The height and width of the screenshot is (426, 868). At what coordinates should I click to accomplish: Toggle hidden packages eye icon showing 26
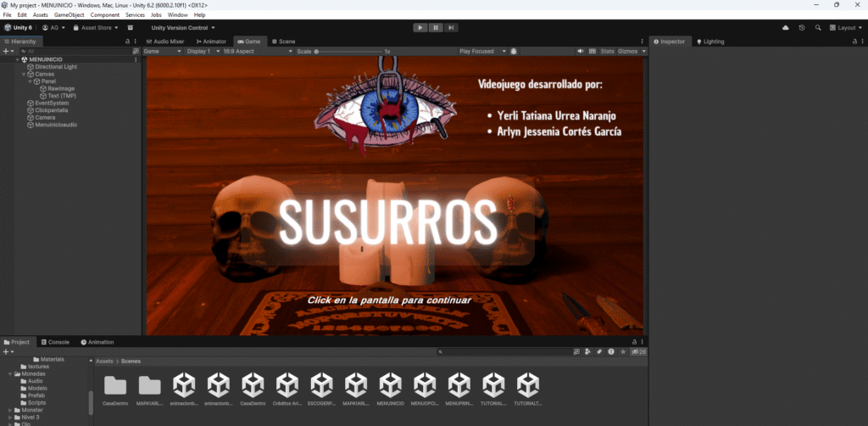click(x=639, y=352)
